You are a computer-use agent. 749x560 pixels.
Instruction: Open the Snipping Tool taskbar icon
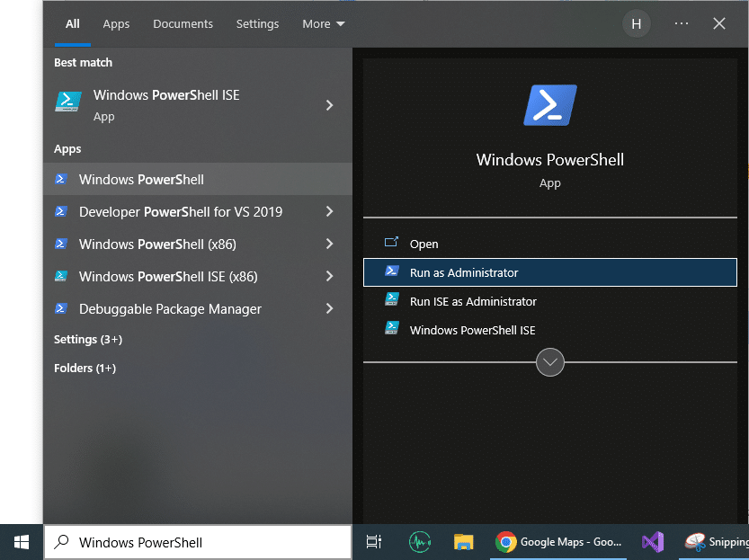696,542
